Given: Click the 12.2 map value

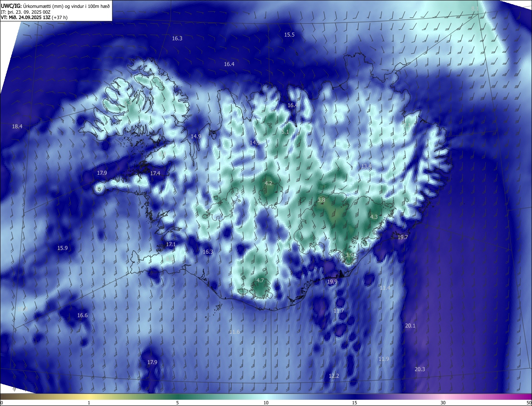Looking at the screenshot, I should pyautogui.click(x=334, y=376).
